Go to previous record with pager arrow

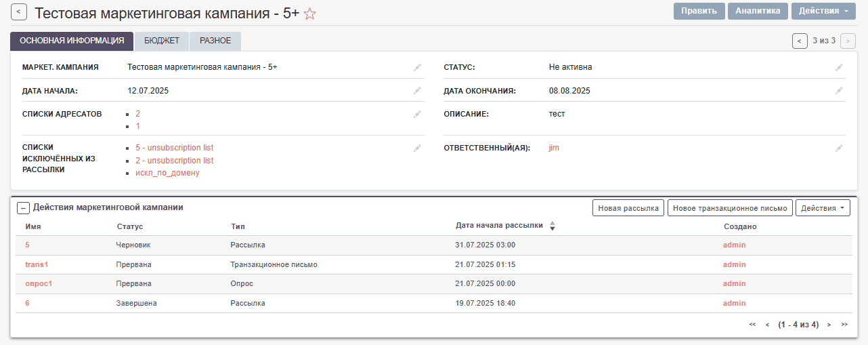point(800,41)
